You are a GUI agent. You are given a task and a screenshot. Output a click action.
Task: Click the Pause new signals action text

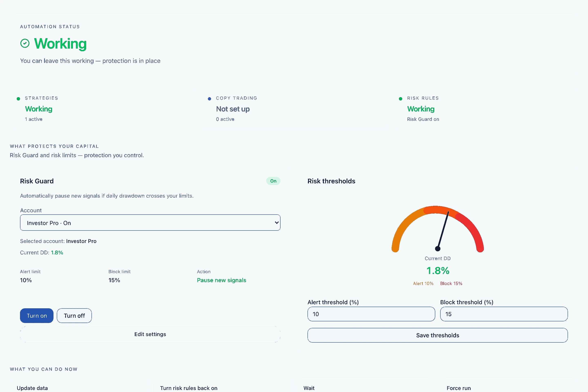[x=222, y=280]
